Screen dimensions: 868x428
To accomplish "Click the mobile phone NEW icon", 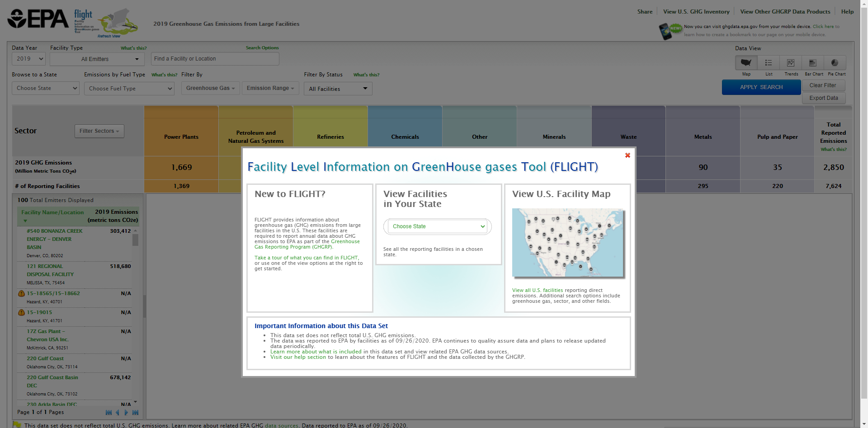I will click(x=670, y=31).
